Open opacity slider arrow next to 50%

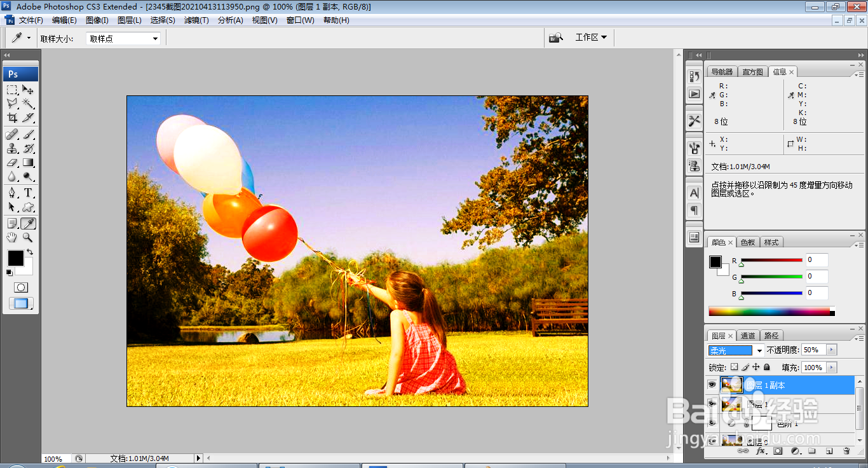click(x=831, y=350)
